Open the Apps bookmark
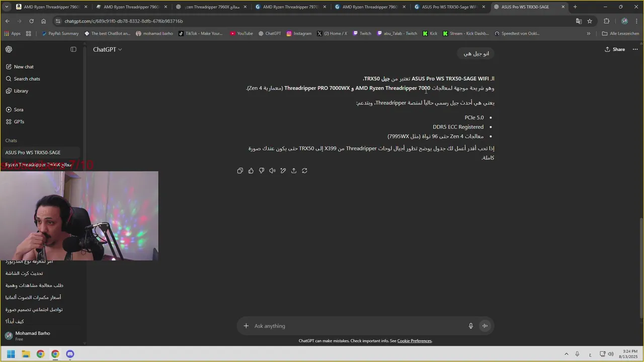644x362 pixels. click(x=12, y=34)
